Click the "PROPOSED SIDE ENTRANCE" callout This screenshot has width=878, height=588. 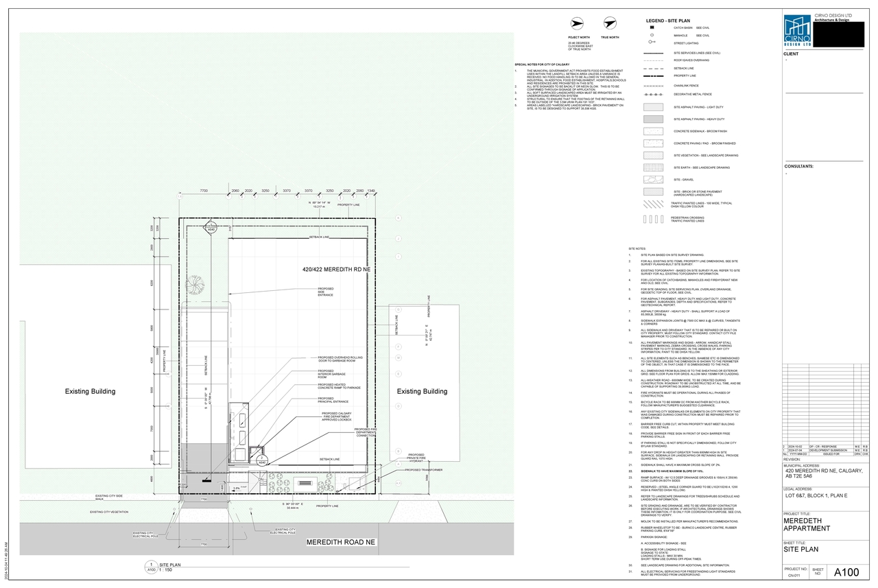(x=325, y=292)
